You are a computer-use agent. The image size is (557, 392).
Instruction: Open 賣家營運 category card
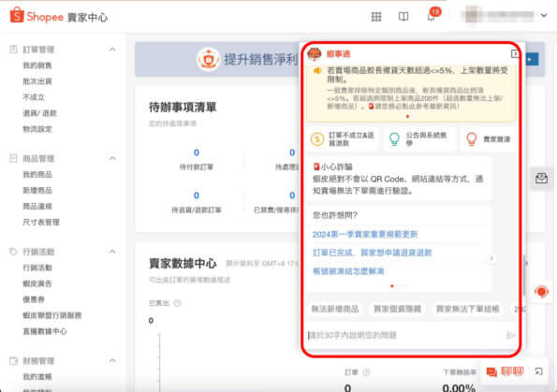click(489, 138)
